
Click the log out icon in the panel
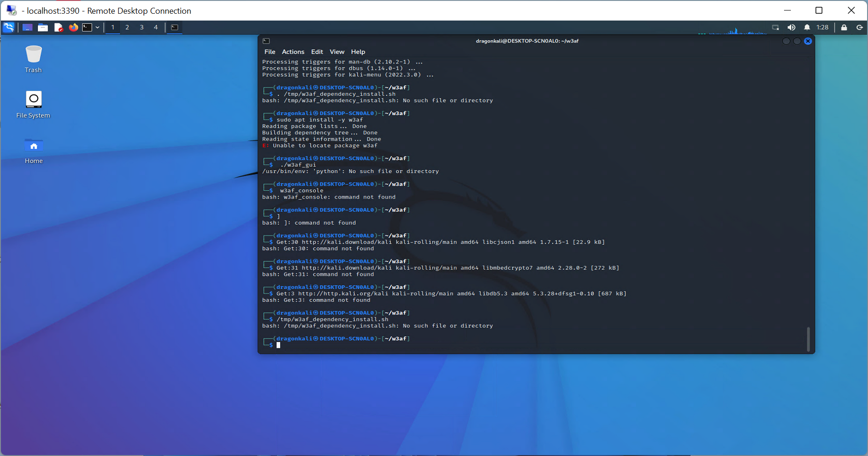(x=859, y=27)
